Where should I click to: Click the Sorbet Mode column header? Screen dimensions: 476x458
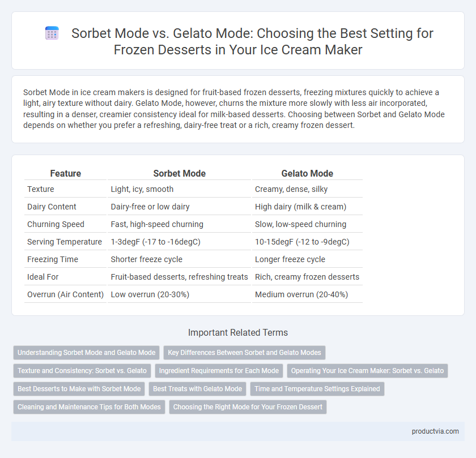[180, 173]
